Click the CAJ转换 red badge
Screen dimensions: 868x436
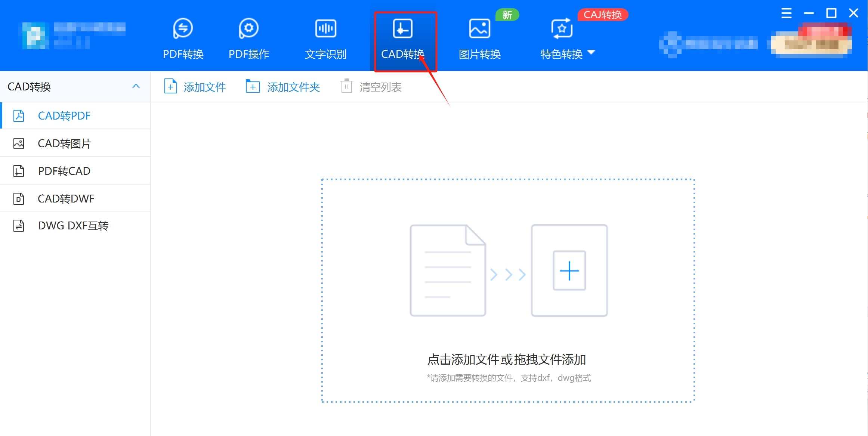(x=602, y=15)
